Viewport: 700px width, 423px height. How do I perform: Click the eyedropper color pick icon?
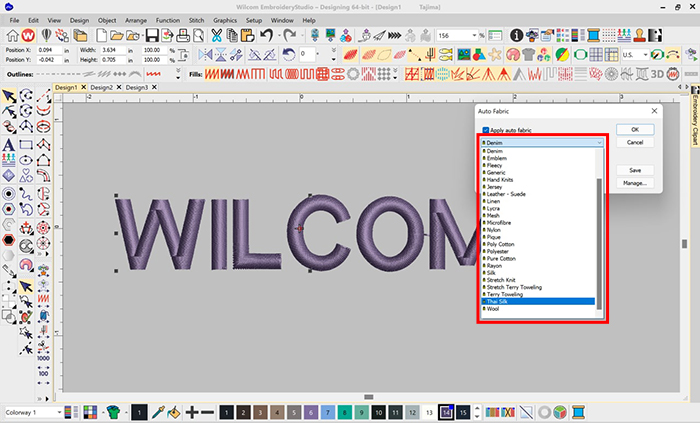[158, 412]
